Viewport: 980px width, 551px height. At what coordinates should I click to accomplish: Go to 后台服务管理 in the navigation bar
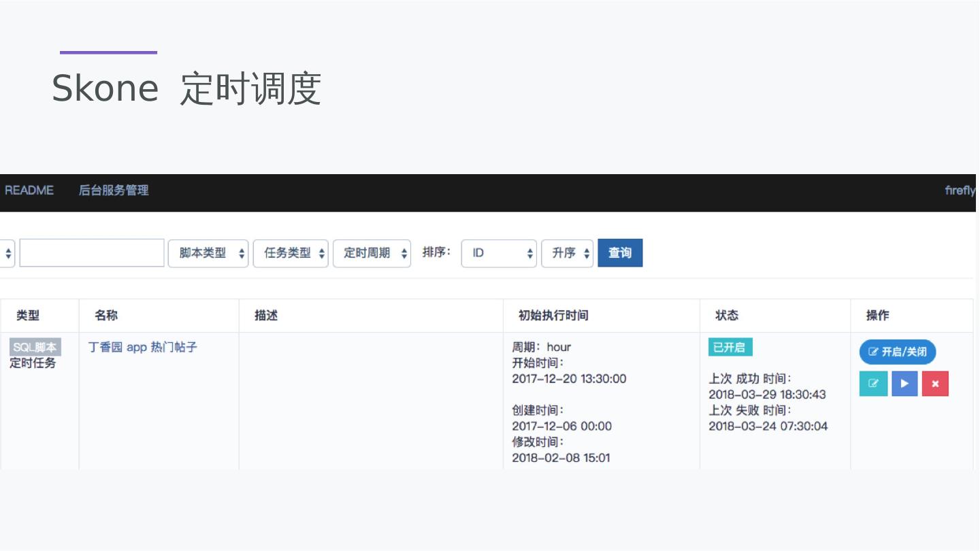click(114, 190)
